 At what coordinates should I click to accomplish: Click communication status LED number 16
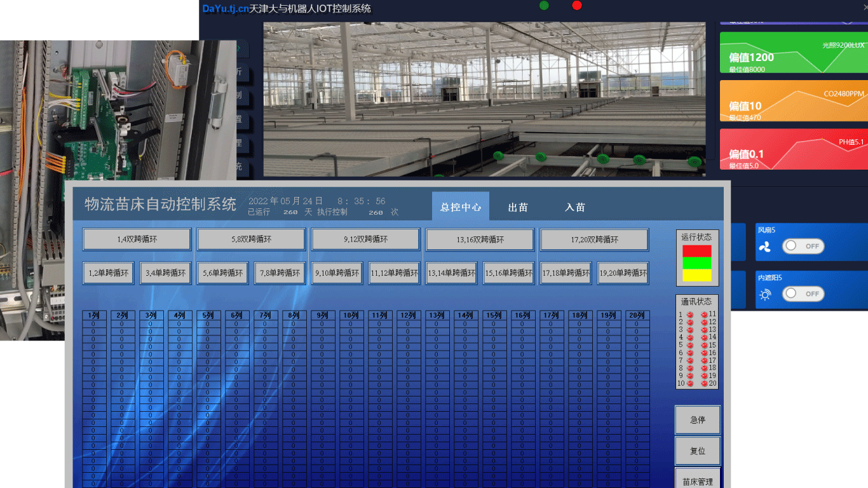click(704, 353)
